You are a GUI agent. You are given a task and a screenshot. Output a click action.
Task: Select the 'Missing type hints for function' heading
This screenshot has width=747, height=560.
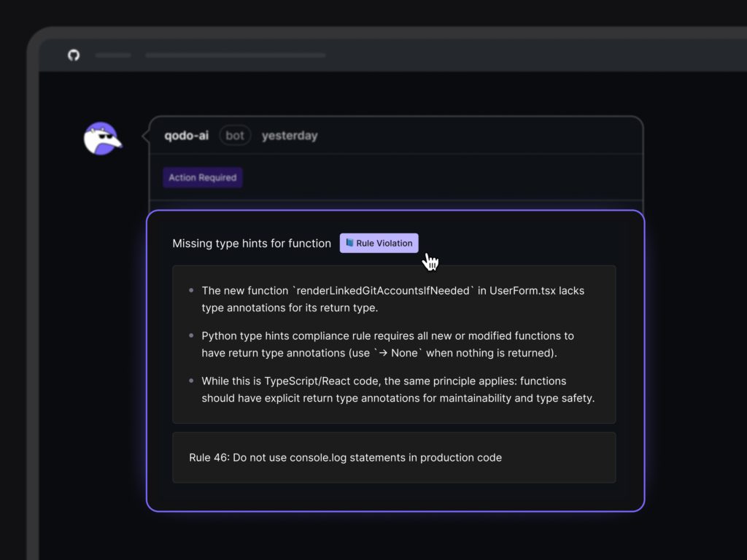coord(252,244)
